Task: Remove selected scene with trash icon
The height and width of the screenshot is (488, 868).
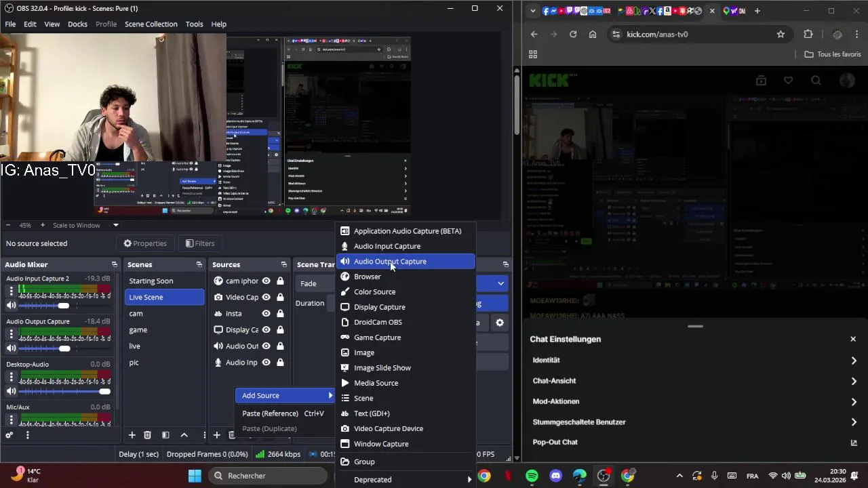Action: tap(147, 435)
